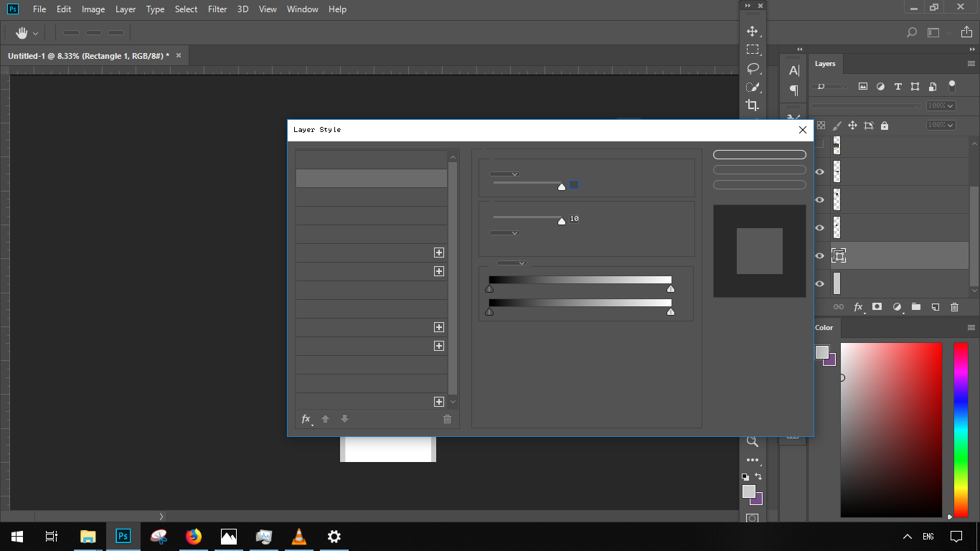The image size is (980, 551).
Task: Open the collapsed Character panel icon
Action: [x=794, y=70]
